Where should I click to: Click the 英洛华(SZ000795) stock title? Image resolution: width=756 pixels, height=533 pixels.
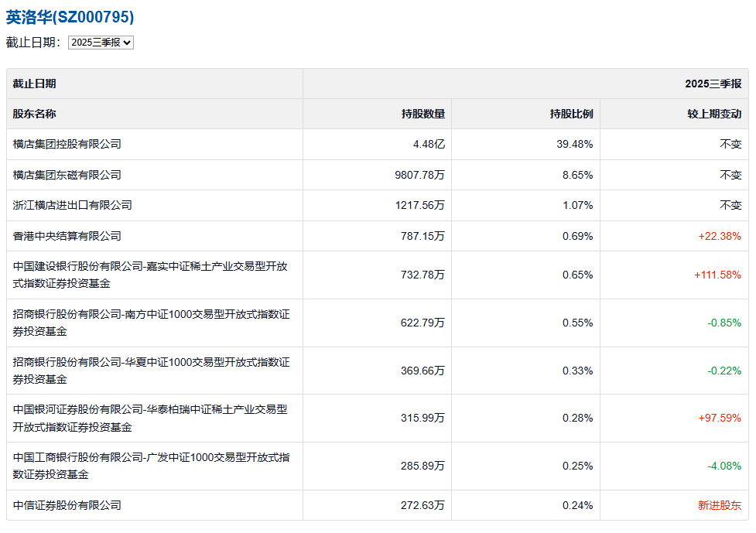tap(70, 17)
